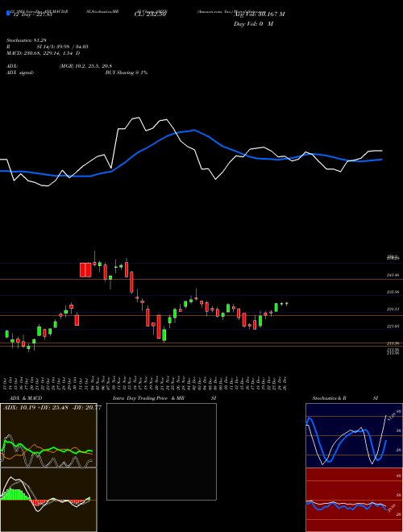
Task: Click the last candlestick on the price chart
Action: click(287, 304)
